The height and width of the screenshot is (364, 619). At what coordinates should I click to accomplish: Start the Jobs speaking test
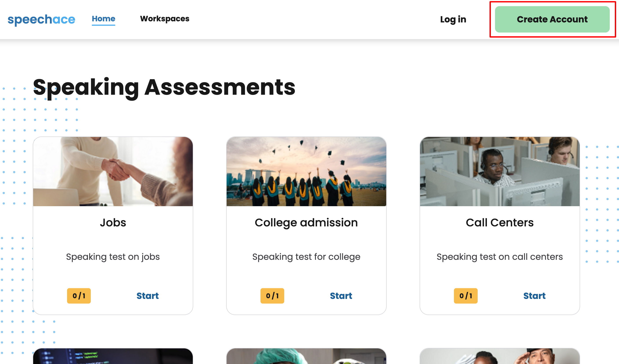click(147, 296)
